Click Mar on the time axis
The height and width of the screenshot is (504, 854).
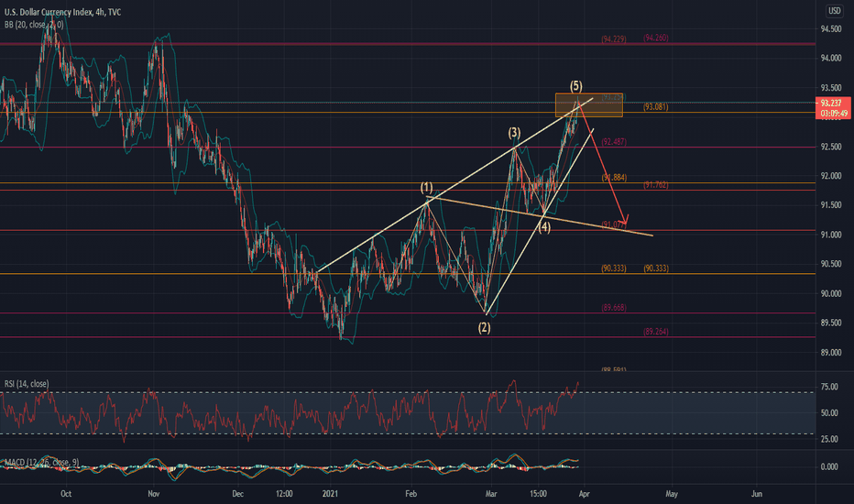click(491, 494)
